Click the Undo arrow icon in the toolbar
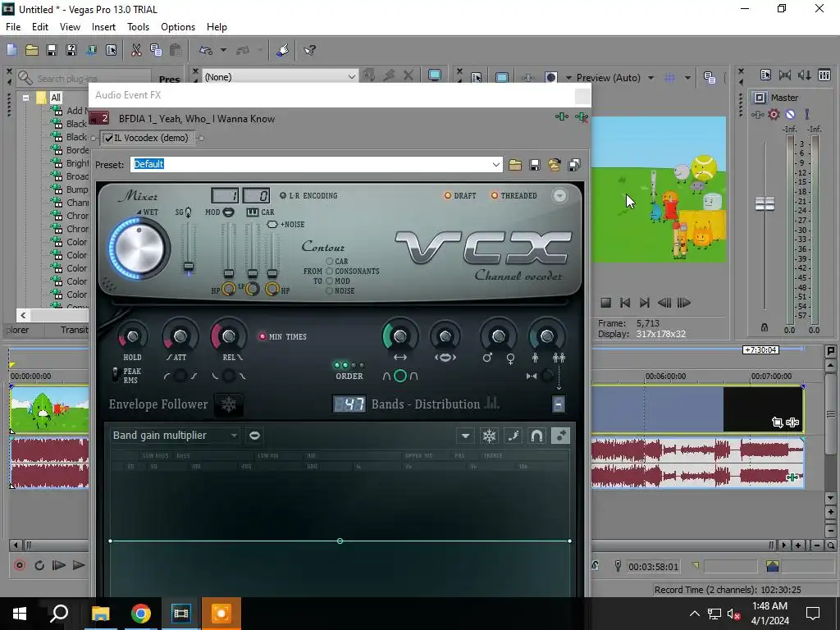This screenshot has width=840, height=630. coord(206,50)
